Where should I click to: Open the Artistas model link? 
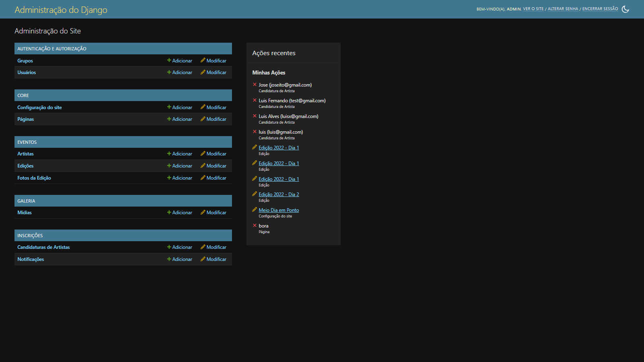(25, 154)
